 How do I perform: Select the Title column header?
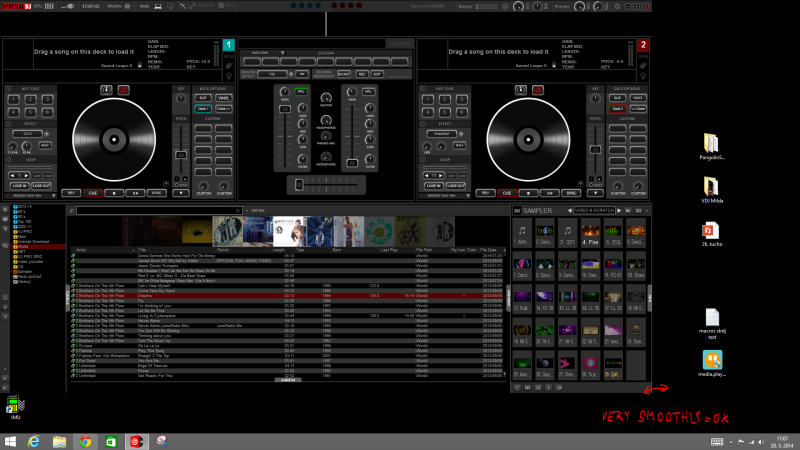coord(143,249)
